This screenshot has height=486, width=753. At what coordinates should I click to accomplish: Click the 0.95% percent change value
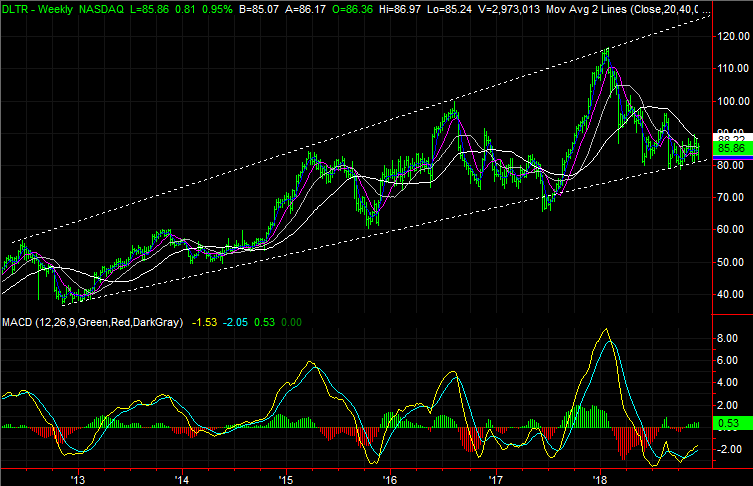(217, 9)
